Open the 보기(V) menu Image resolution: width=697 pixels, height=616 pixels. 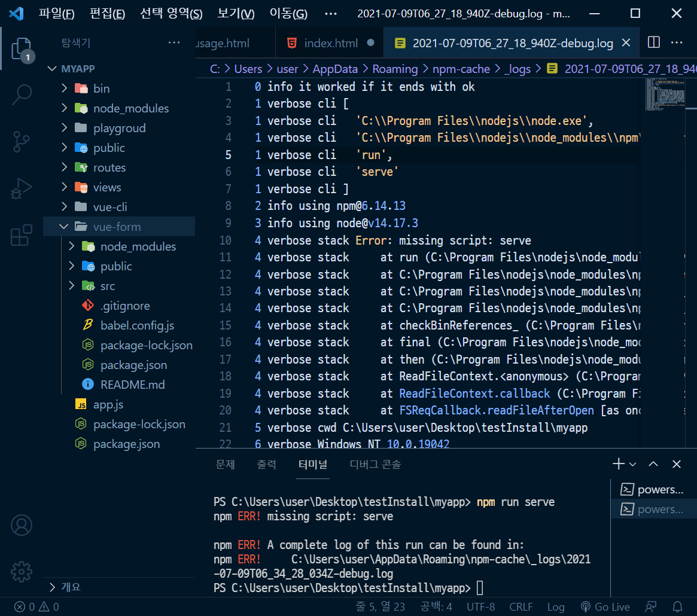(236, 13)
